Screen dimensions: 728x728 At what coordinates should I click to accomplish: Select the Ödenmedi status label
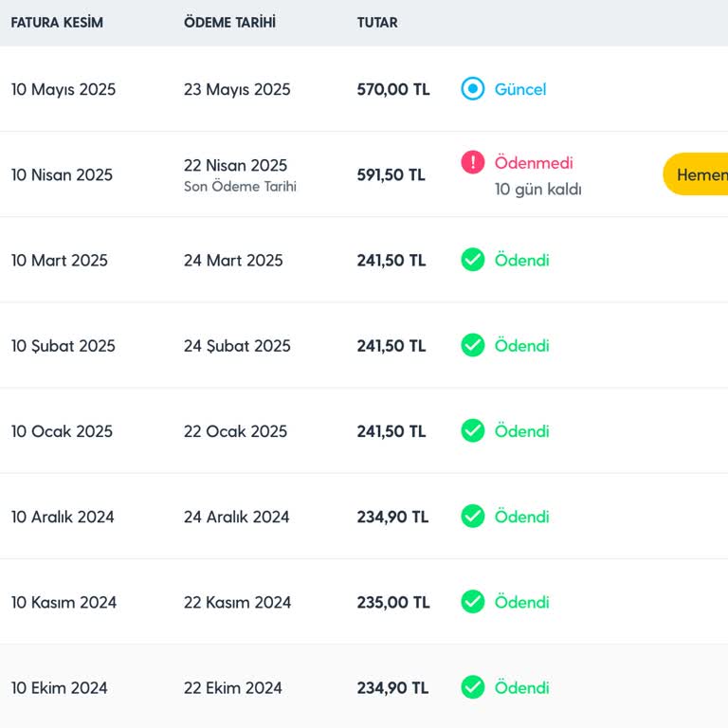click(534, 162)
